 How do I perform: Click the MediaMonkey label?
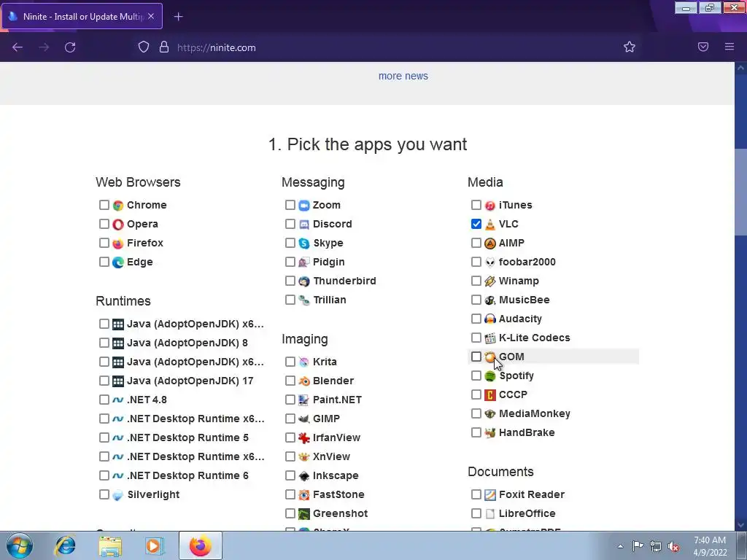click(x=535, y=414)
